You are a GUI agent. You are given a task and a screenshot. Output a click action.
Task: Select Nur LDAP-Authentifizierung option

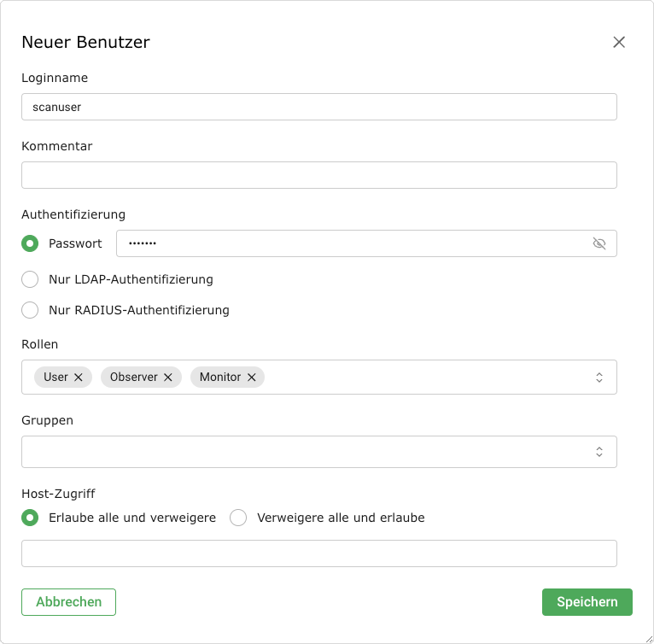[30, 279]
